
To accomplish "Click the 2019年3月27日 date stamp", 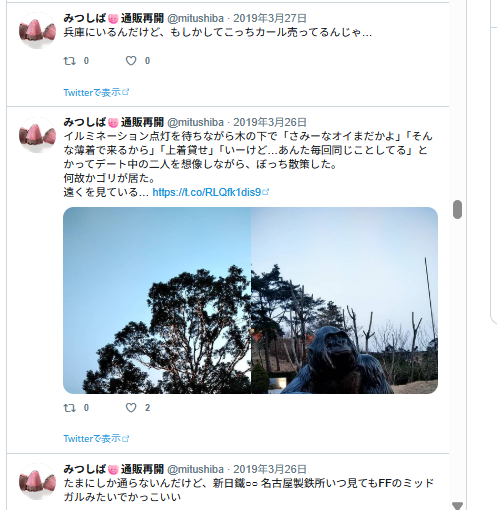I will (270, 18).
